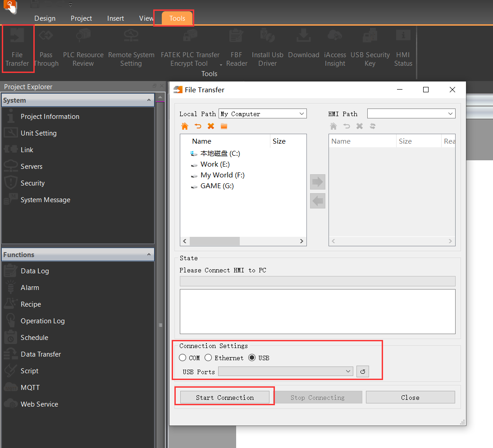Transfer file to HMI with right arrow
The image size is (493, 448).
(318, 182)
